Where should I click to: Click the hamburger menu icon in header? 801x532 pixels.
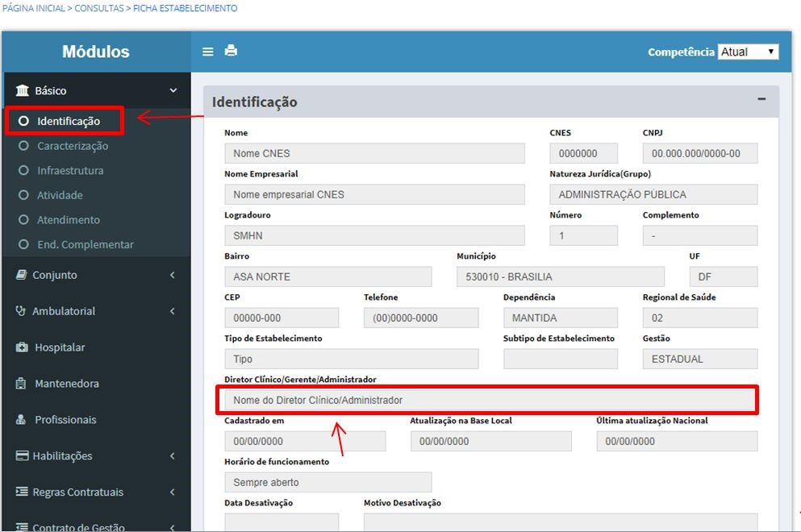[x=208, y=52]
